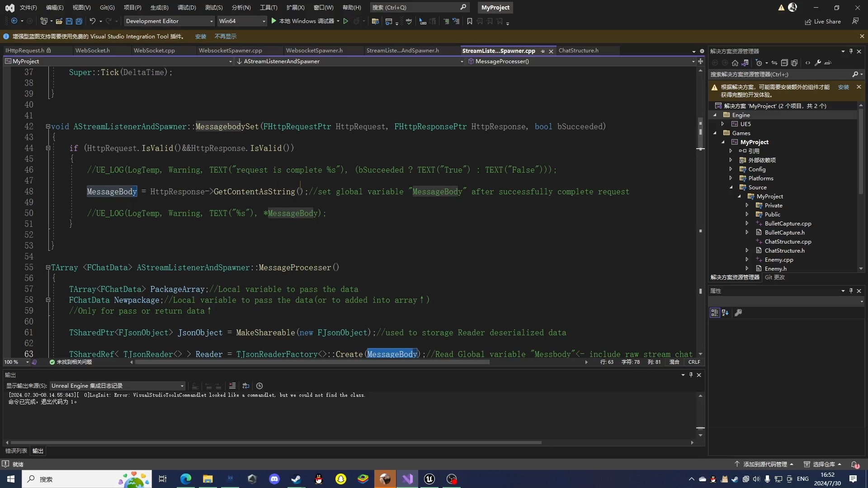Click Property Pages wrench in Properties panel
The image size is (868, 488).
tap(738, 313)
